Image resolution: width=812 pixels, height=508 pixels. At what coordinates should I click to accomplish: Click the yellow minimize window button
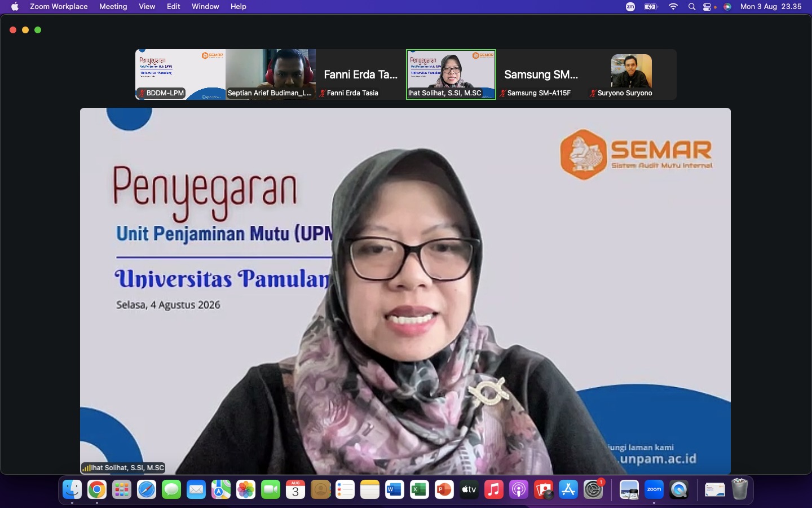pyautogui.click(x=25, y=30)
